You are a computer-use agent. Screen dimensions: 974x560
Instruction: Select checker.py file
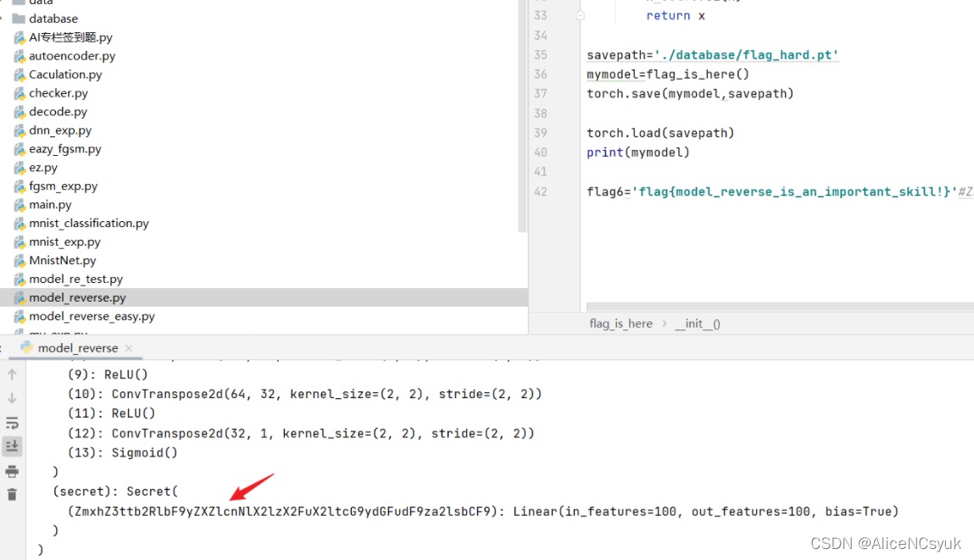click(x=58, y=93)
